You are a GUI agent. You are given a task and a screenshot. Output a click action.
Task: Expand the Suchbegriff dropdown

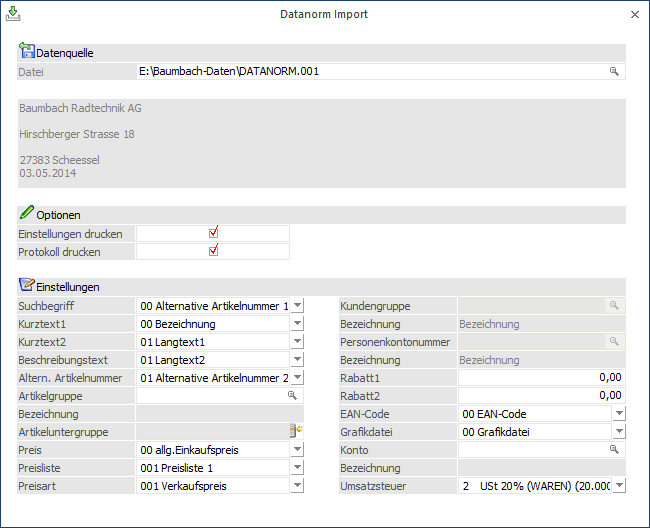297,306
